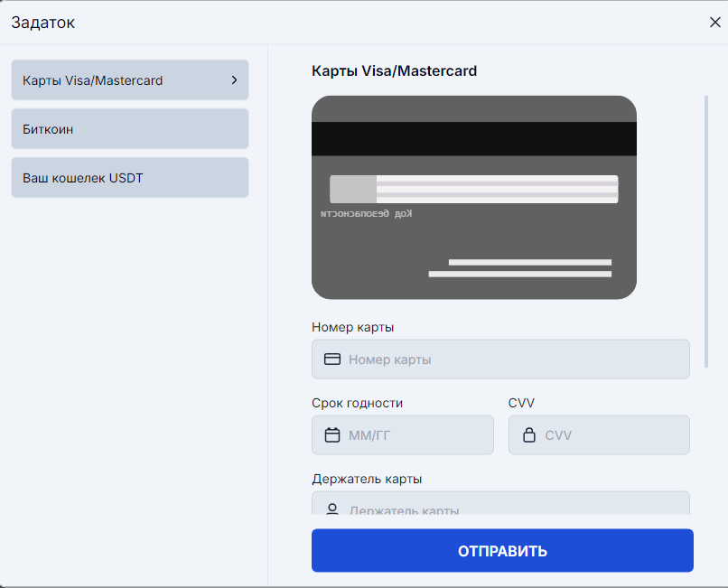Click the Номер карты label

353,327
